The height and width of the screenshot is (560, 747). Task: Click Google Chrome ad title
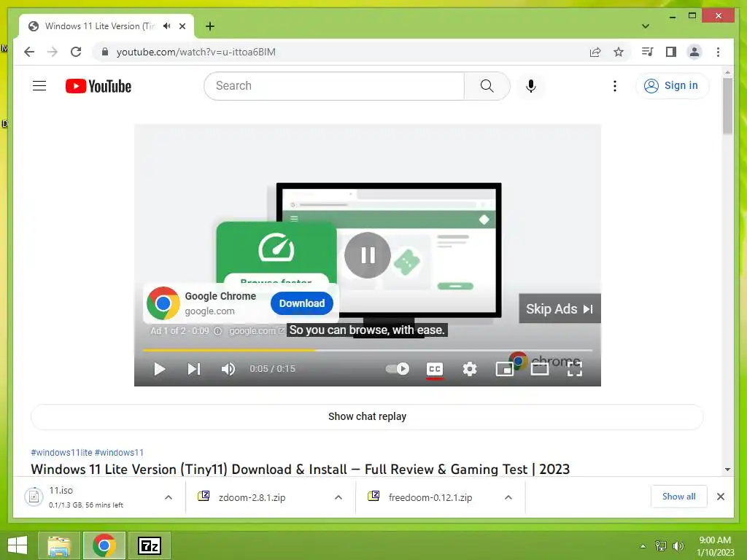coord(220,296)
